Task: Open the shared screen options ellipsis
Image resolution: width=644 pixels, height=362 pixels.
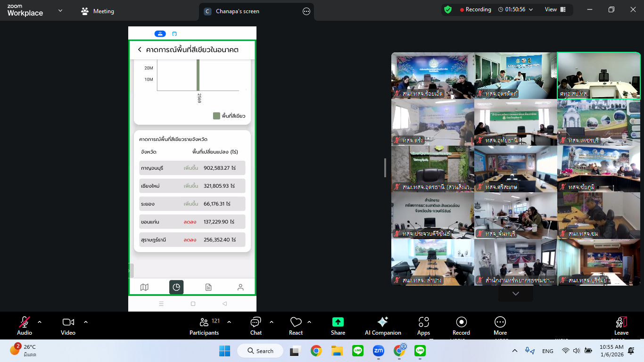Action: tap(306, 11)
